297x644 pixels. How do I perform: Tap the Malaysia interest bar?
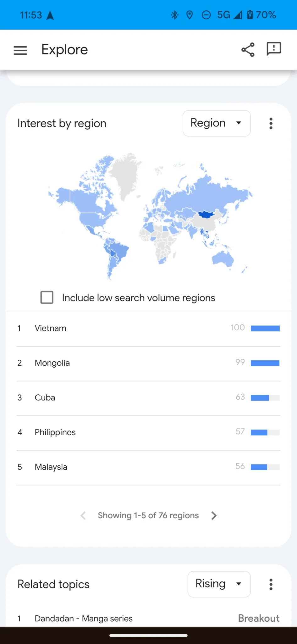265,467
